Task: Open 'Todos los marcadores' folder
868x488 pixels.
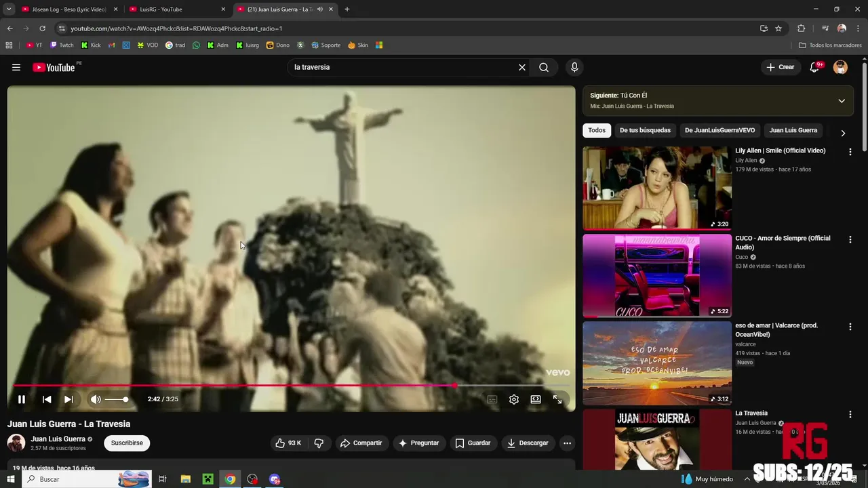Action: 830,45
